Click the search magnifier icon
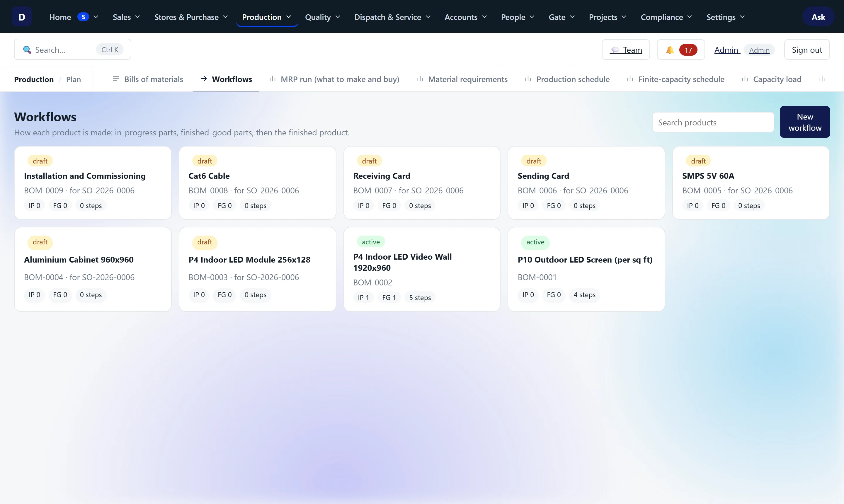Image resolution: width=844 pixels, height=504 pixels. (27, 50)
